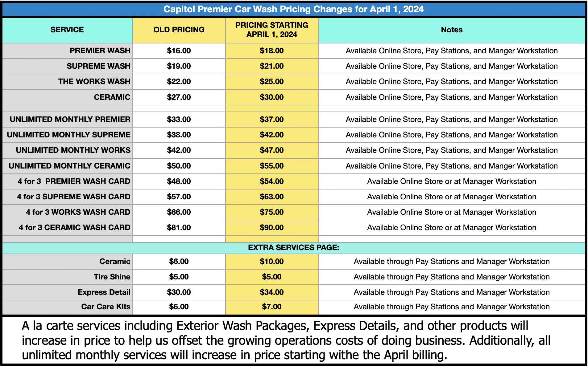
Task: Select the Notes column header
Action: pos(452,30)
